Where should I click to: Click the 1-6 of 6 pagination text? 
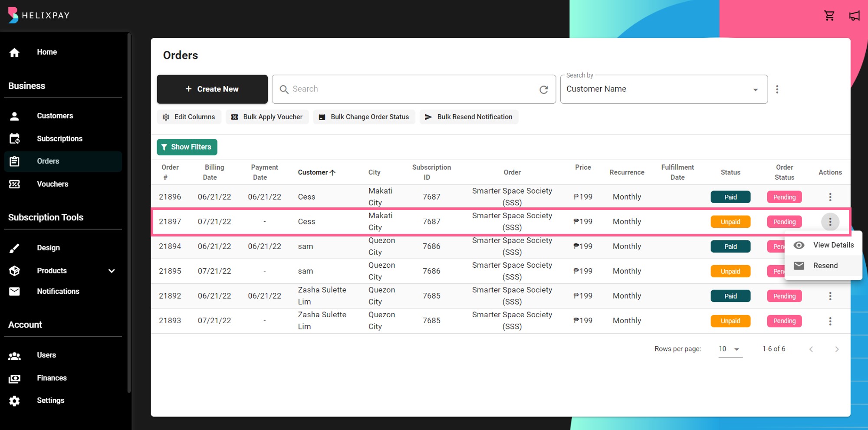(x=773, y=349)
